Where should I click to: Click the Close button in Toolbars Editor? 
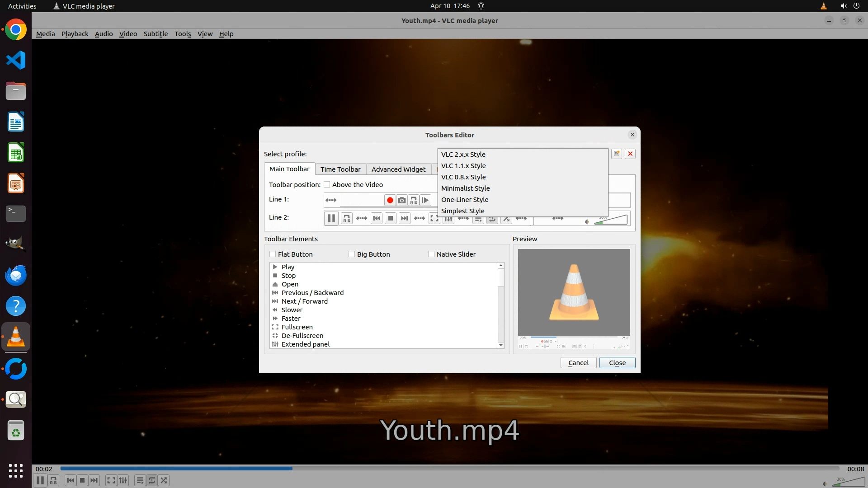[617, 363]
